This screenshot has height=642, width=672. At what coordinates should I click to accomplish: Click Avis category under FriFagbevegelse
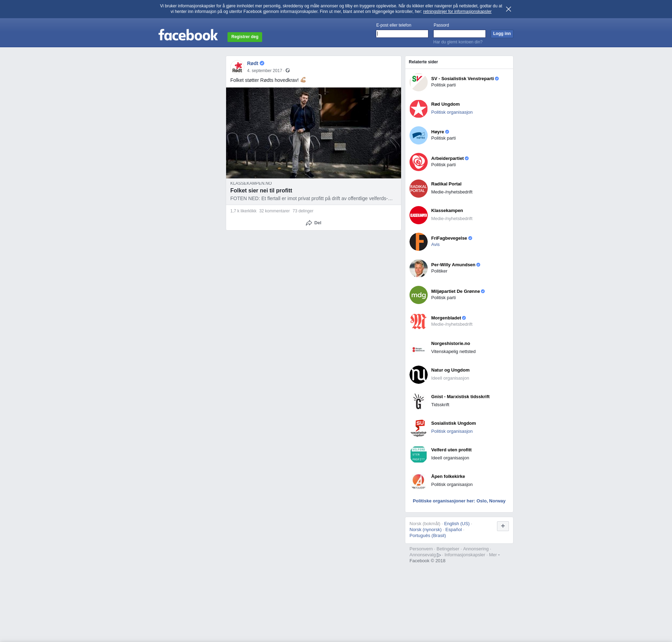pos(435,245)
